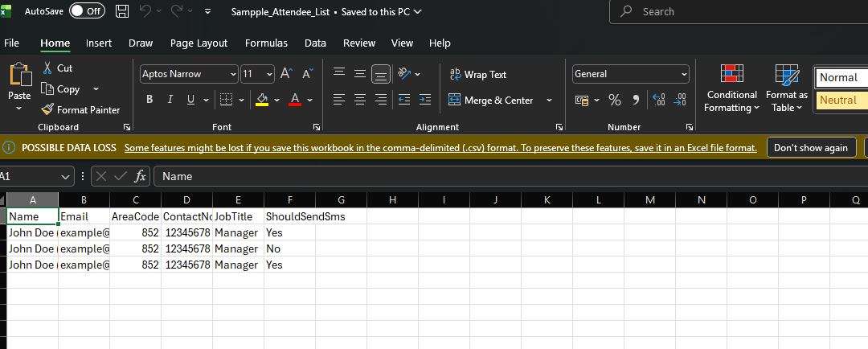
Task: Click the Insert Function fx icon
Action: pos(140,176)
